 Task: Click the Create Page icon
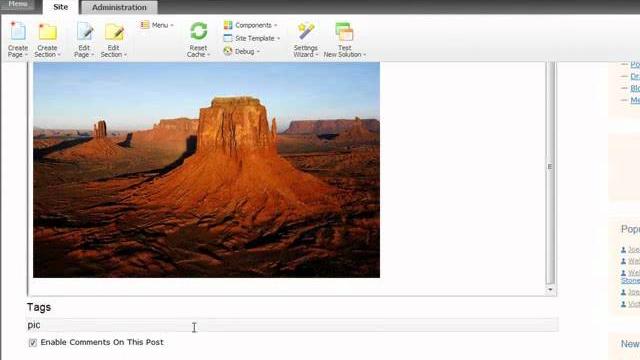18,31
